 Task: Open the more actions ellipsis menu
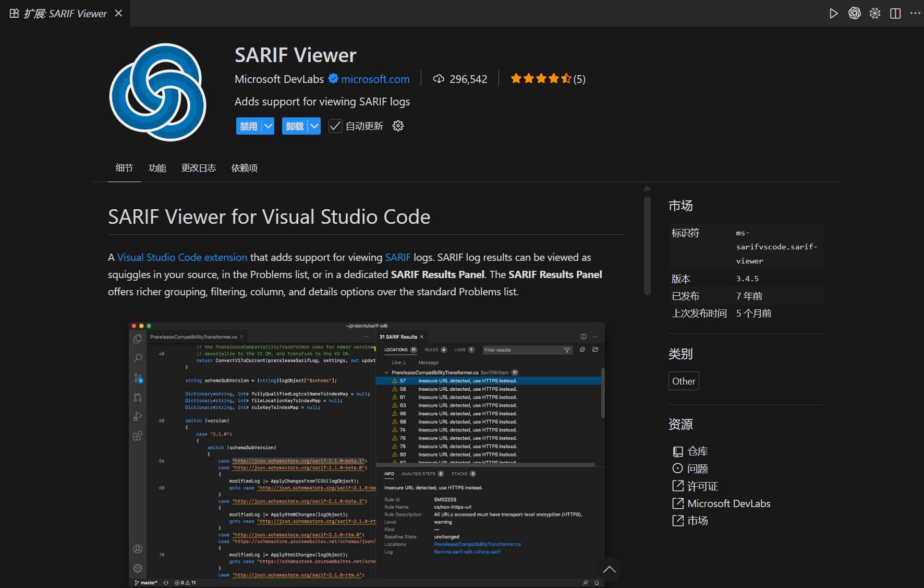point(915,14)
